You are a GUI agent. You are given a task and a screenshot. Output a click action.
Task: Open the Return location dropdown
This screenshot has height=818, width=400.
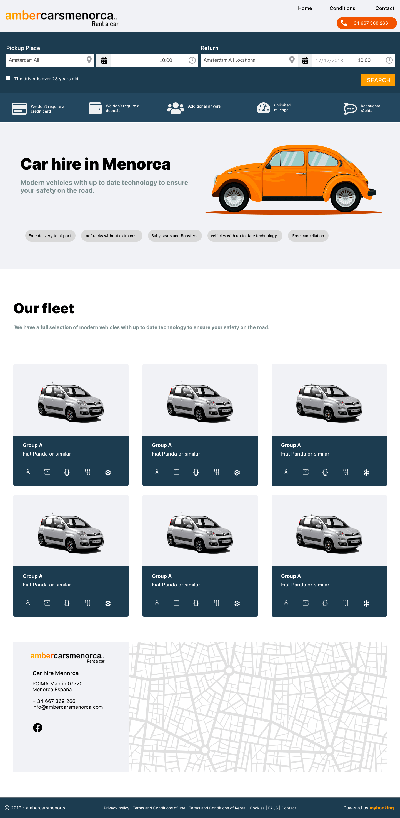(249, 61)
